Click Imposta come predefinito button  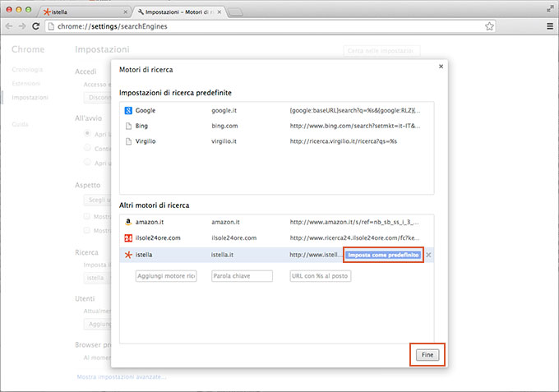(383, 255)
